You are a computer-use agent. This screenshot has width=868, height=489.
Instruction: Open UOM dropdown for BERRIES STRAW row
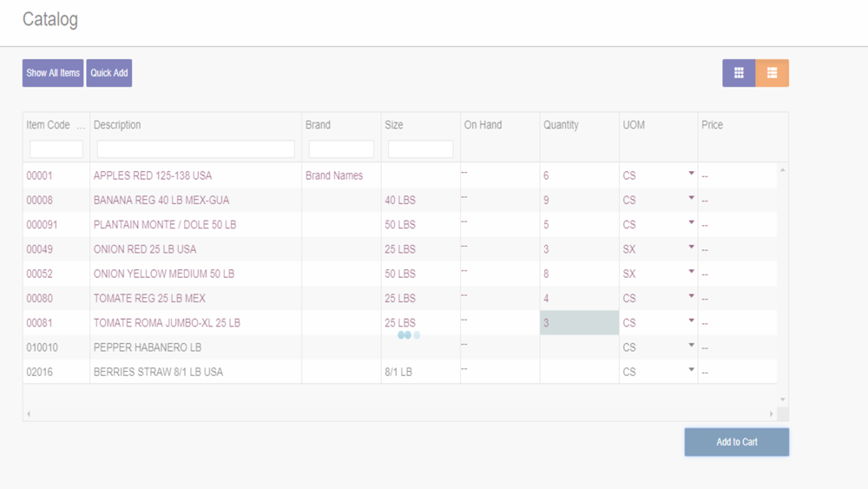(x=691, y=371)
